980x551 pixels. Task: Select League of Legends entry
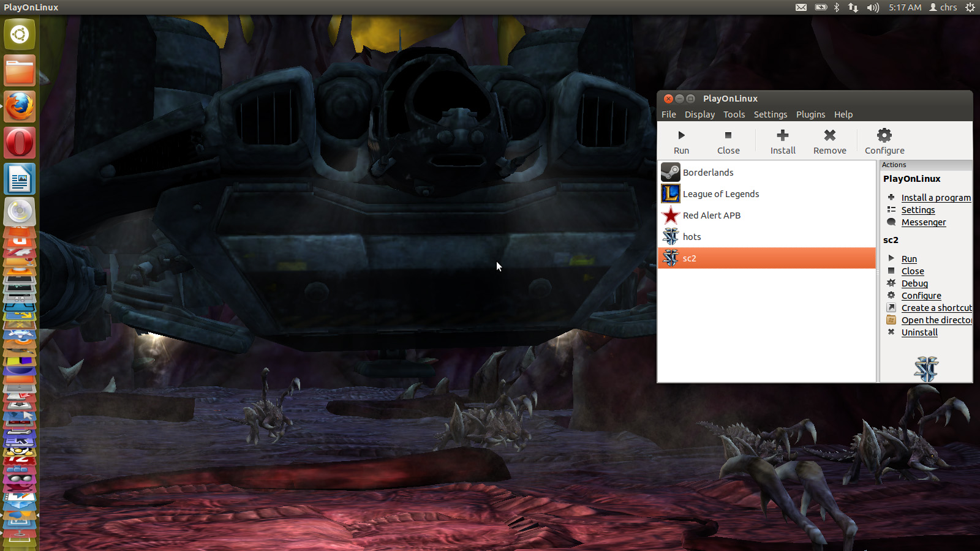pos(767,194)
